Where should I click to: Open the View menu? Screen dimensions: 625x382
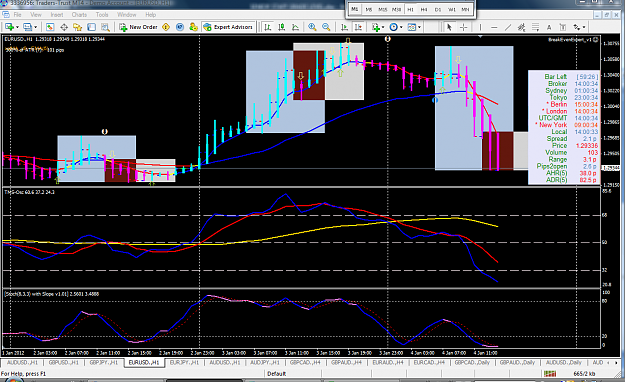(36, 15)
